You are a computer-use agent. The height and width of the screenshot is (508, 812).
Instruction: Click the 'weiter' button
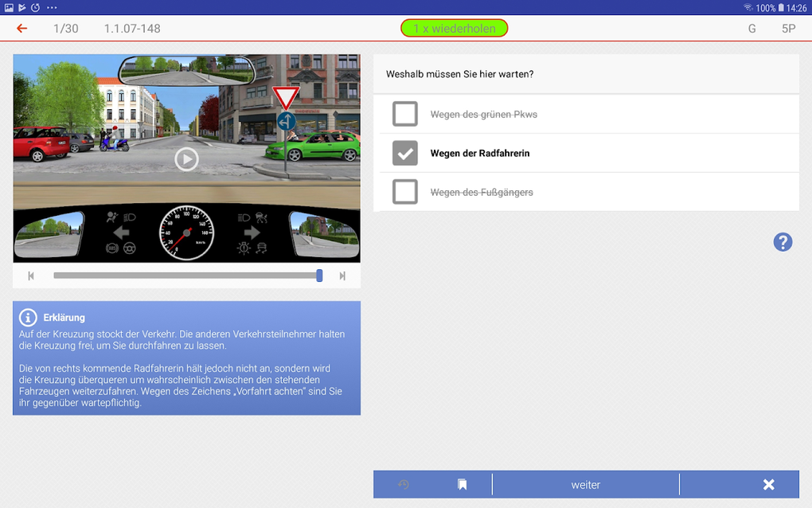[x=586, y=485]
